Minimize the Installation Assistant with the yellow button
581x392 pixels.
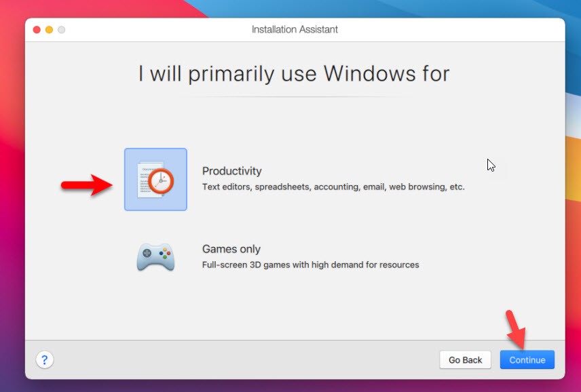point(50,30)
